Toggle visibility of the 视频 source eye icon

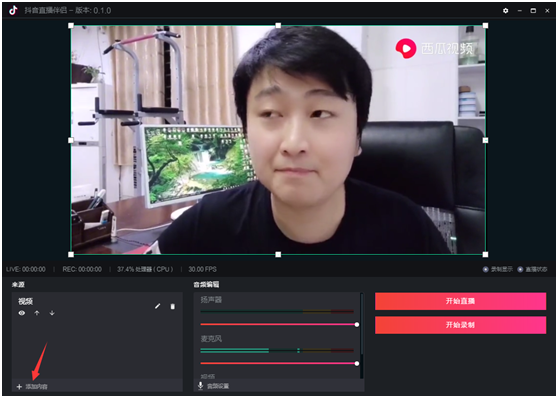22,313
